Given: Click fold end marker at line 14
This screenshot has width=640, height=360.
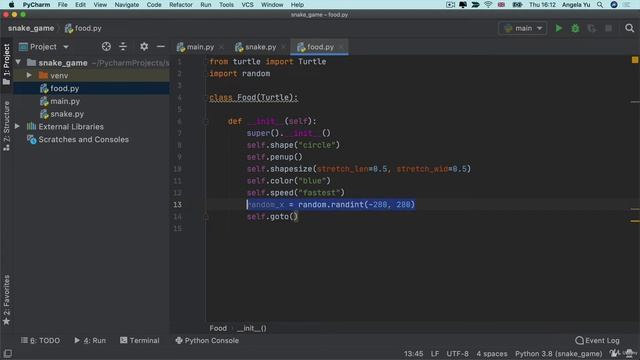Looking at the screenshot, I should pyautogui.click(x=206, y=217).
